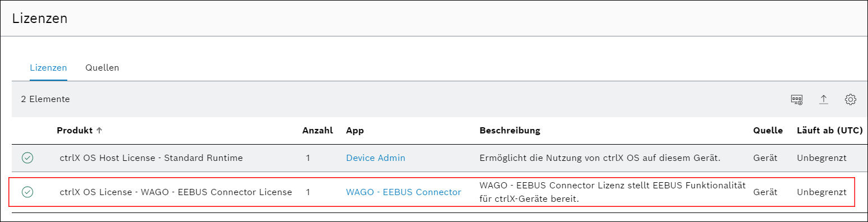This screenshot has width=868, height=222.
Task: Sort by the Läuft ab (UTC) column
Action: [829, 130]
